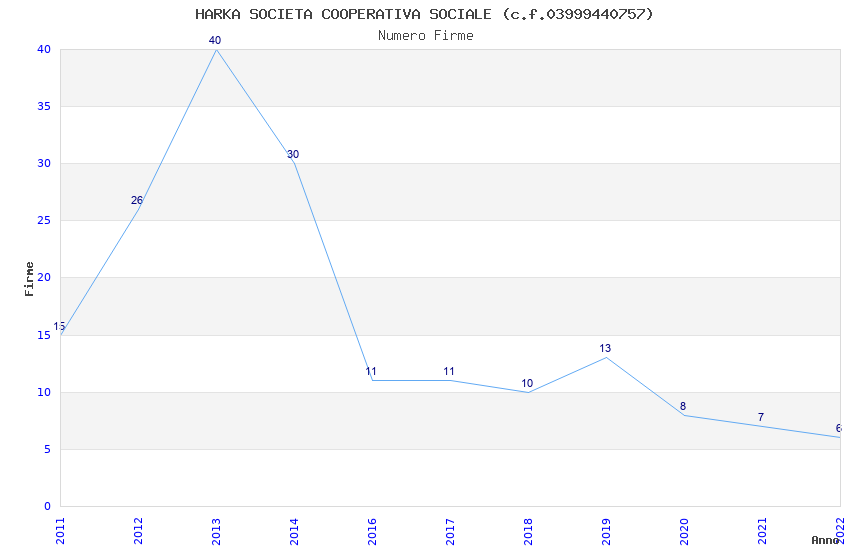Click the x-axis year 2011
Screen dimensions: 850x550
pos(60,531)
